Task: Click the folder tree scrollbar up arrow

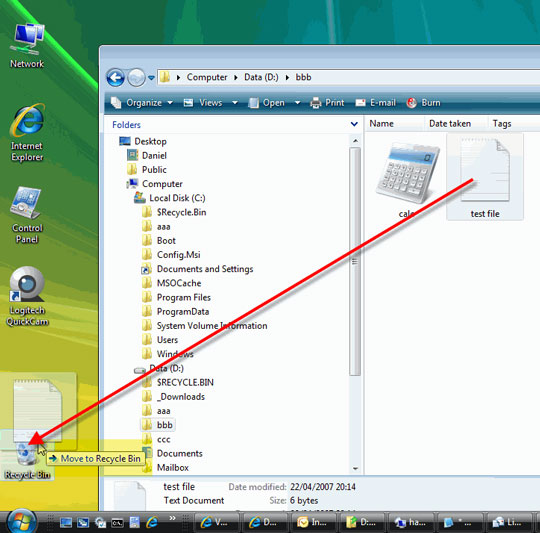Action: point(355,141)
